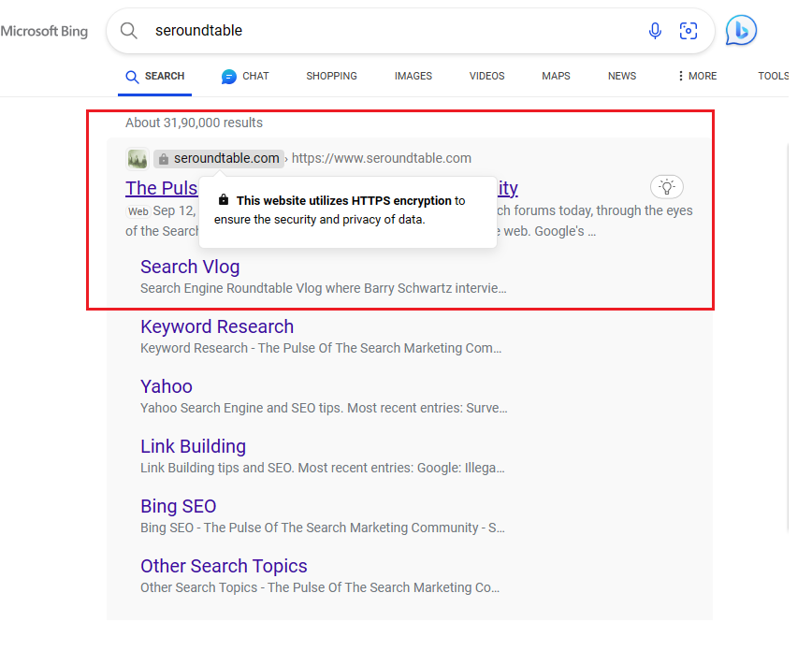Click Search Engine Roundtable Vlog description
Image resolution: width=812 pixels, height=651 pixels.
pyautogui.click(x=323, y=288)
